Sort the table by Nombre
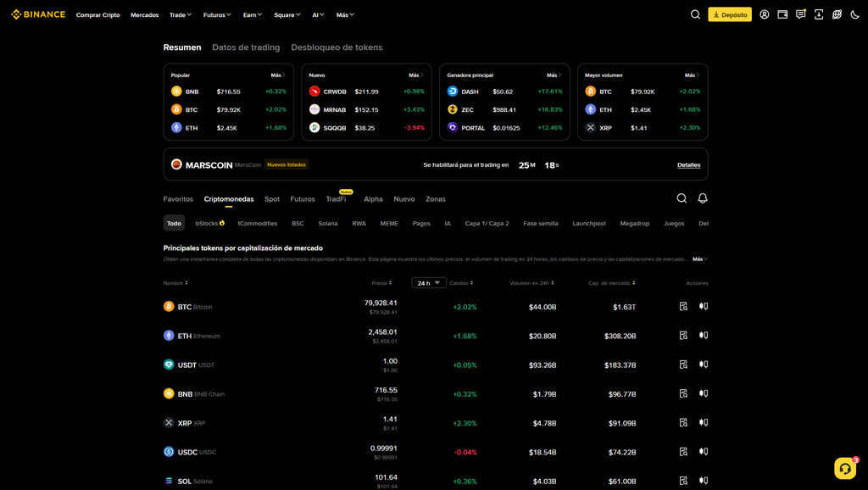The image size is (868, 490). coord(175,283)
